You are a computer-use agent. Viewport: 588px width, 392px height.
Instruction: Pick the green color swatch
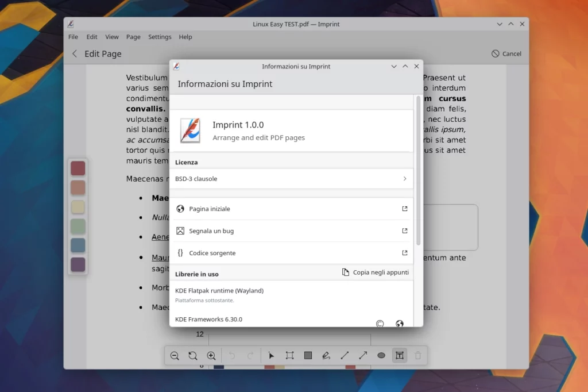78,226
